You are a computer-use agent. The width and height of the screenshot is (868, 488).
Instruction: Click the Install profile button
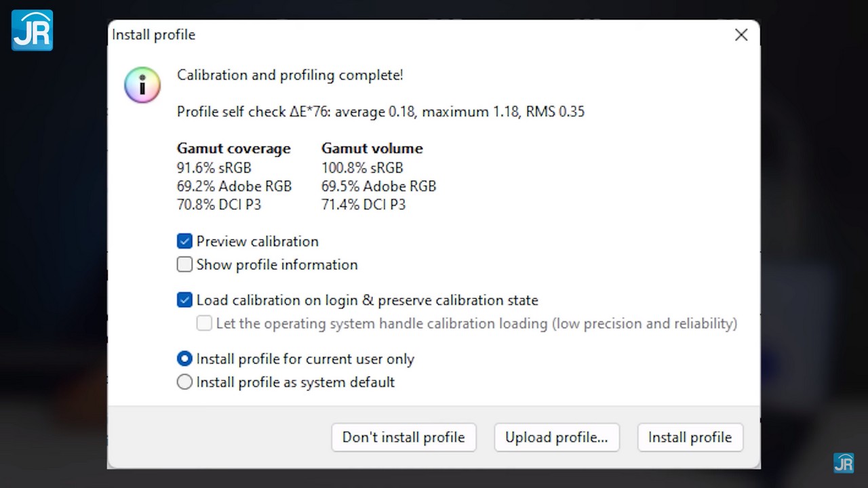690,438
